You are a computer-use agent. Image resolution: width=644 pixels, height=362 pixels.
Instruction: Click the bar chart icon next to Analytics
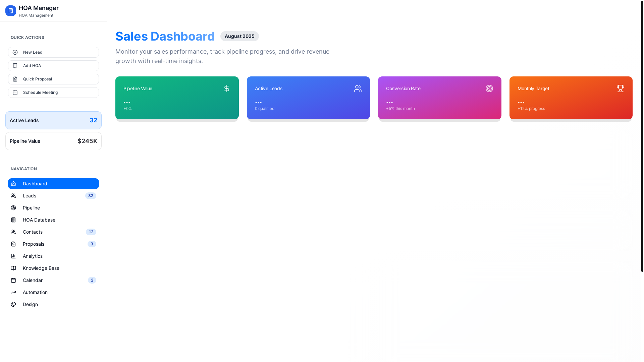(x=13, y=256)
